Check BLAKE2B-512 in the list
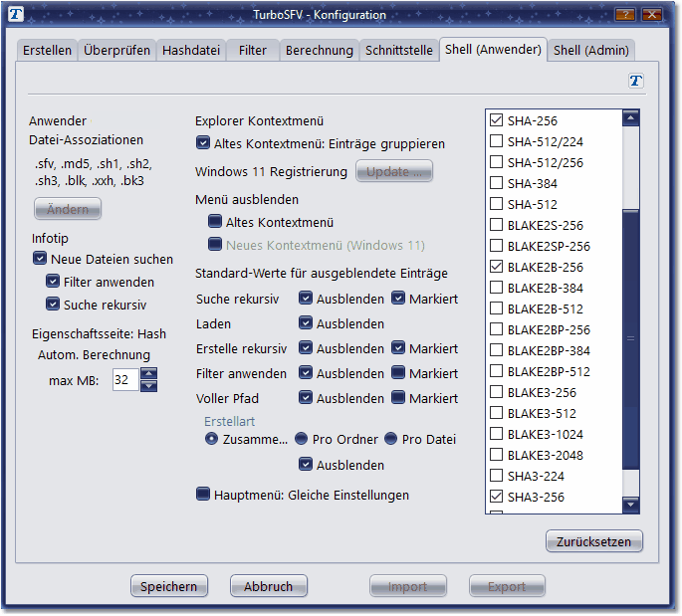The height and width of the screenshot is (616, 682). (x=496, y=308)
